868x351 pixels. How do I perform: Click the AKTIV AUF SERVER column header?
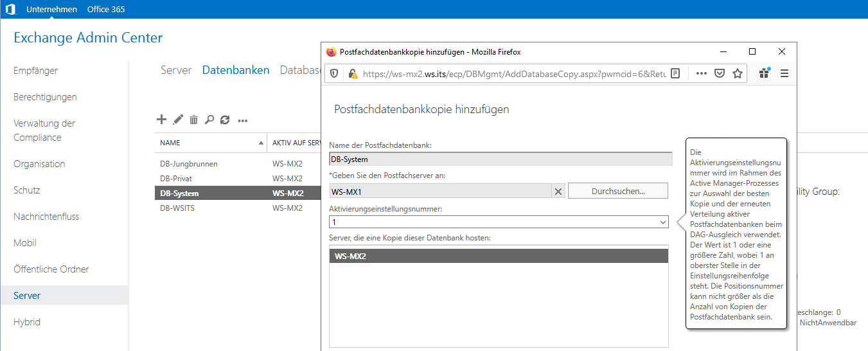tap(295, 143)
